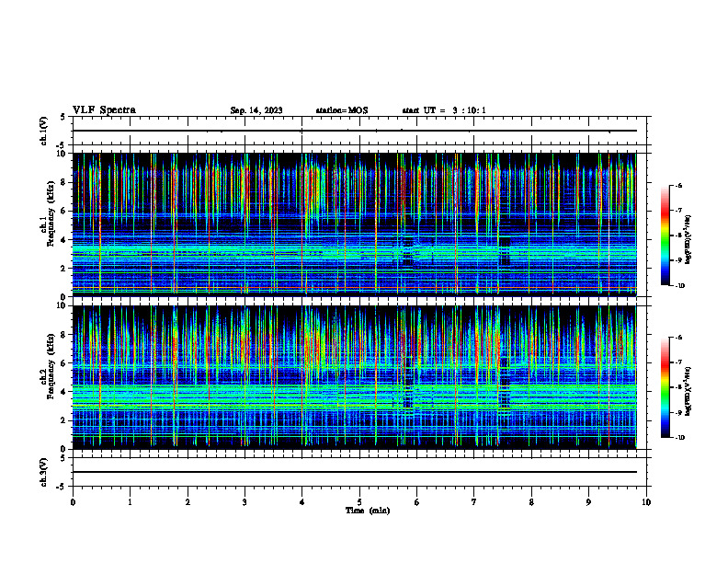
Task: Click time axis tick label '7'
Action: pyautogui.click(x=474, y=502)
